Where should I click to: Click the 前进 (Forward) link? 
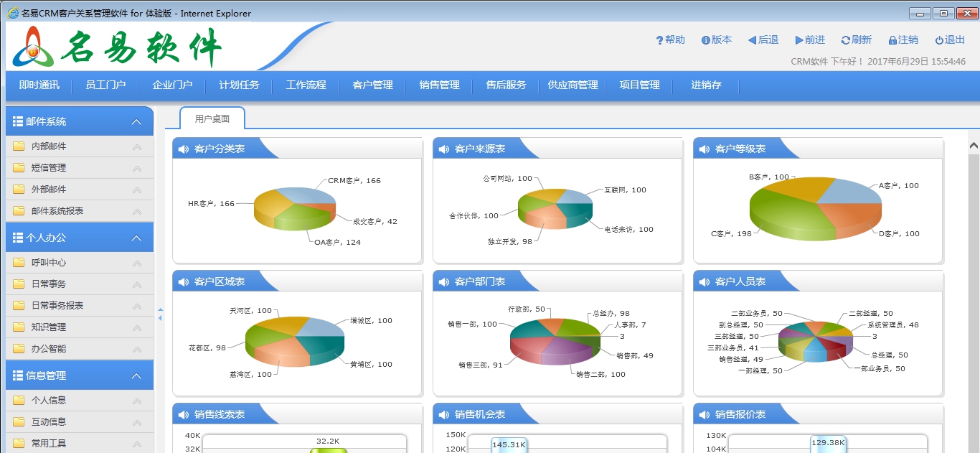pyautogui.click(x=811, y=40)
